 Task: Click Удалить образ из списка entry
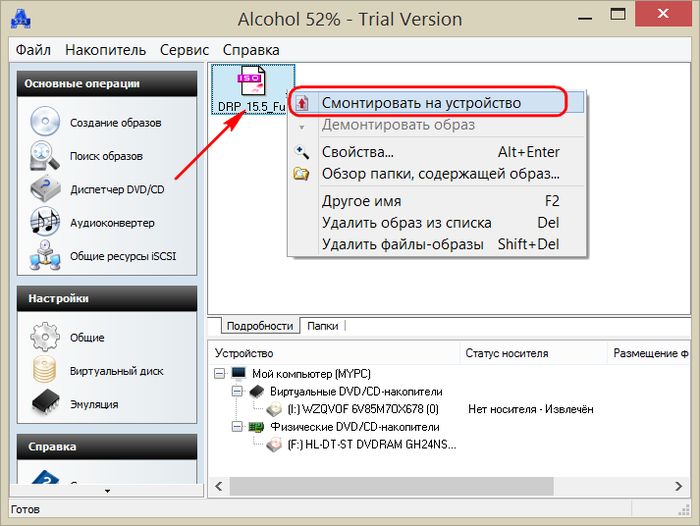click(x=406, y=222)
